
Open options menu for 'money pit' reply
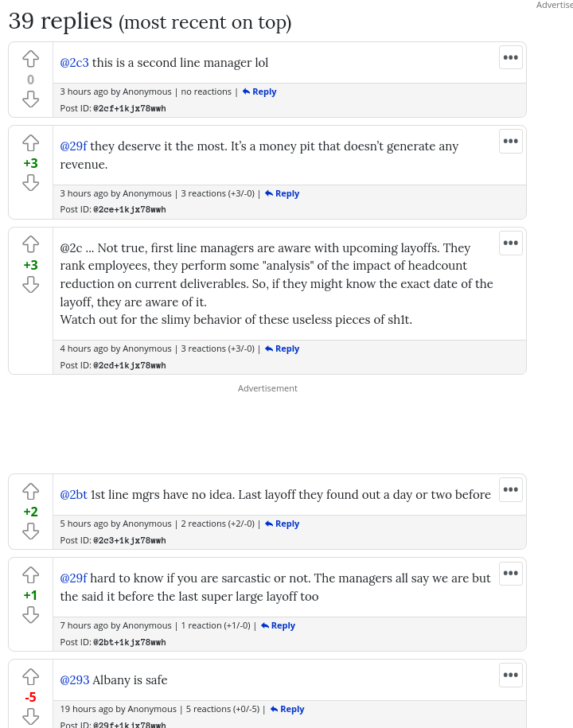(x=510, y=141)
